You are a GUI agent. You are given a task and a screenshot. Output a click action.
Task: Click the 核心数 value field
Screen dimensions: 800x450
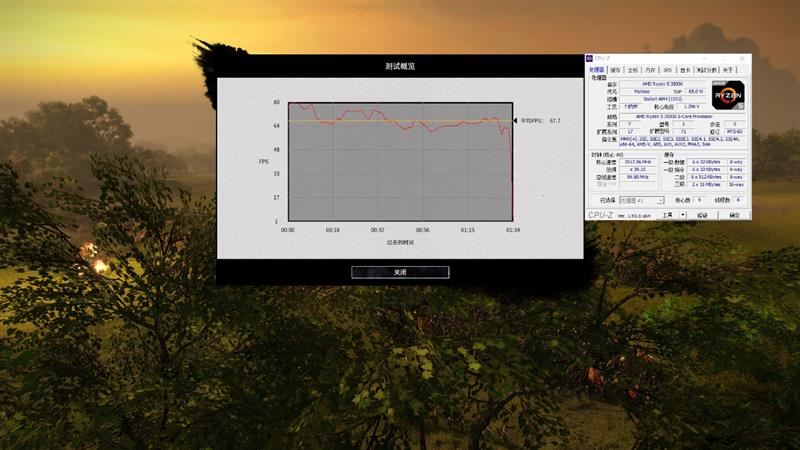click(x=699, y=200)
